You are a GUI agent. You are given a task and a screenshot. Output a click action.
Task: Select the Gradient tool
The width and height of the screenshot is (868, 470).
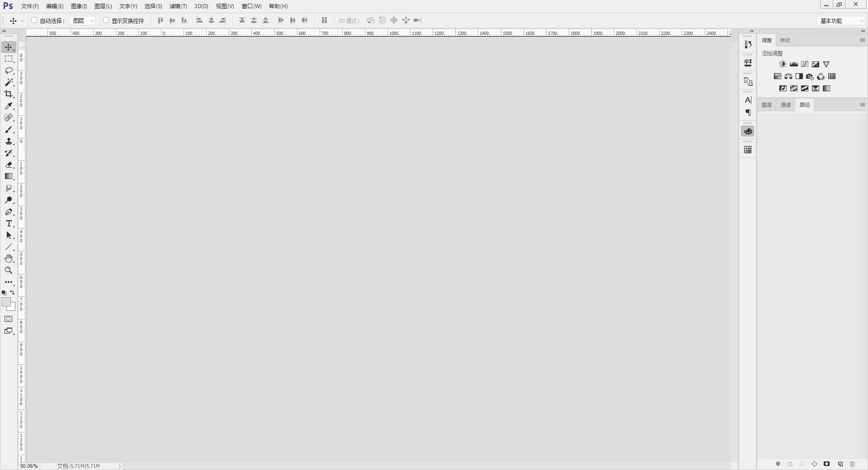coord(9,176)
